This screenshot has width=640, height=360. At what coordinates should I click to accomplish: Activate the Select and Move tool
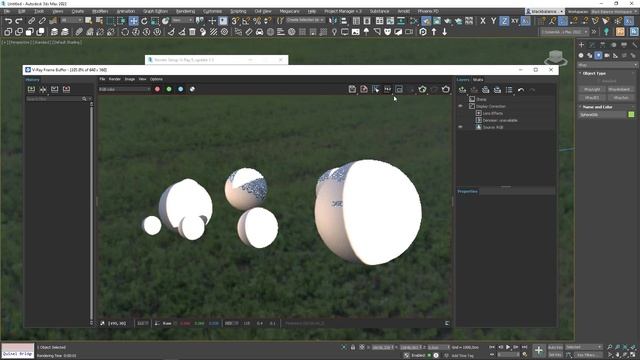(x=133, y=20)
